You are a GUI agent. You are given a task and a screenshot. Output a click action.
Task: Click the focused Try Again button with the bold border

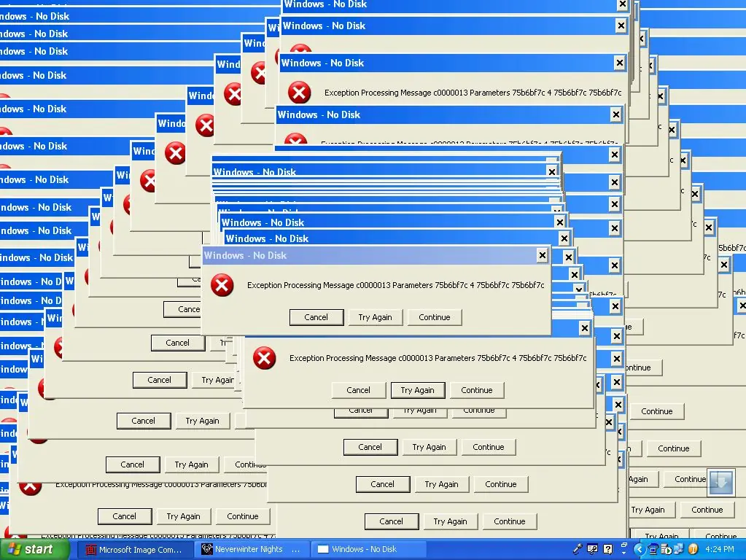click(x=417, y=390)
